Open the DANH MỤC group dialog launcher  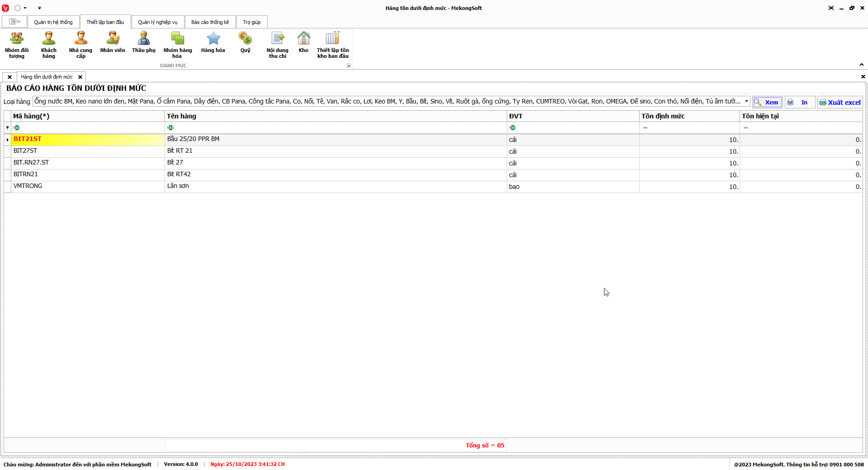(x=349, y=66)
